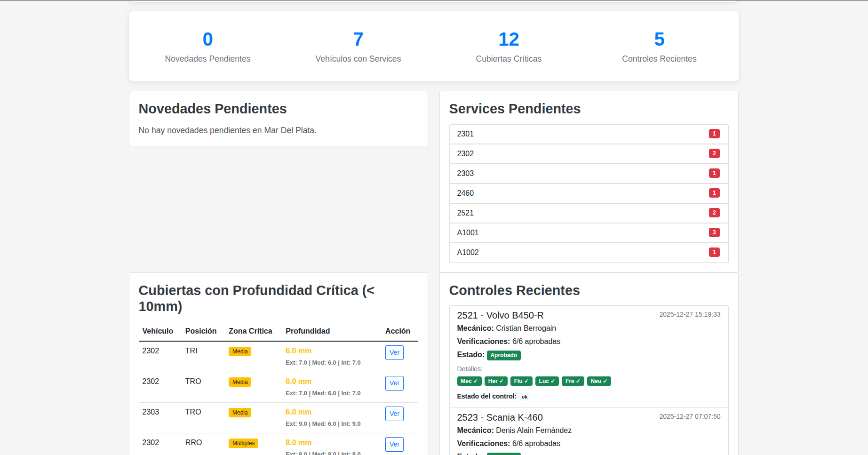Expand the Services Pendientes row for A1002
868x455 pixels.
tap(589, 252)
